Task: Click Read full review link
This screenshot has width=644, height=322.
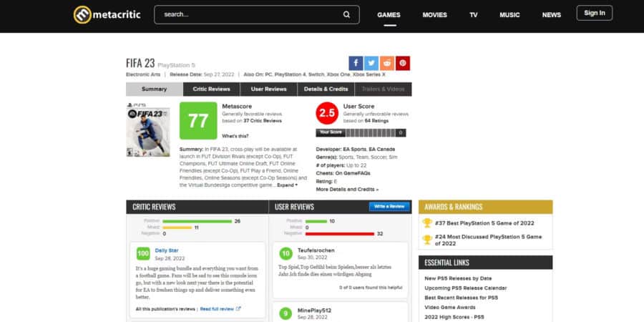Action: (217, 309)
